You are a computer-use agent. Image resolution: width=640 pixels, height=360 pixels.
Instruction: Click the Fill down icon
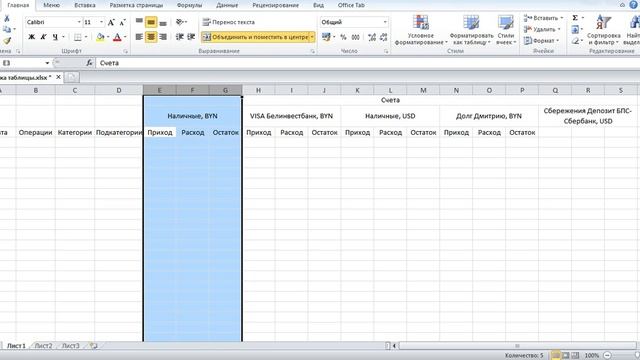(x=575, y=29)
